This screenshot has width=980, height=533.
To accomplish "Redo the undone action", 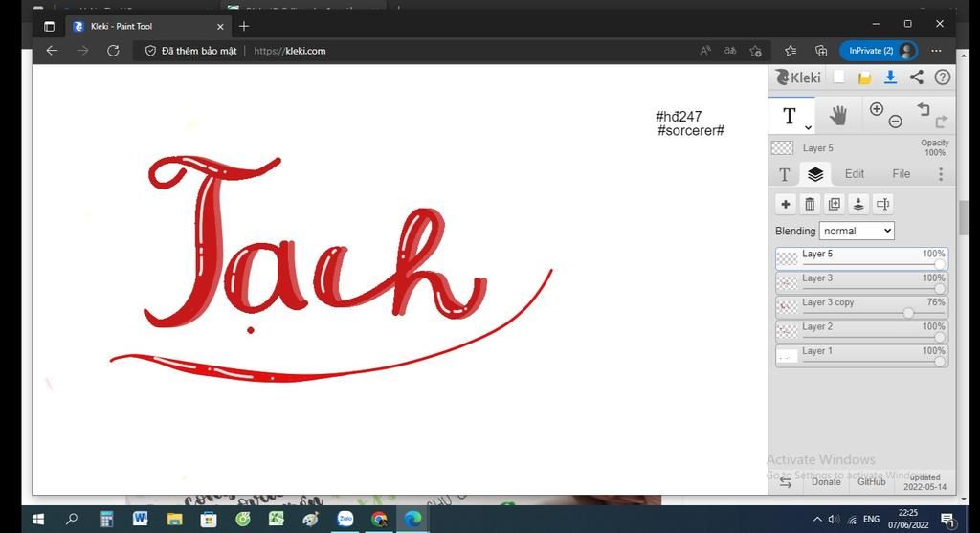I will [x=942, y=121].
